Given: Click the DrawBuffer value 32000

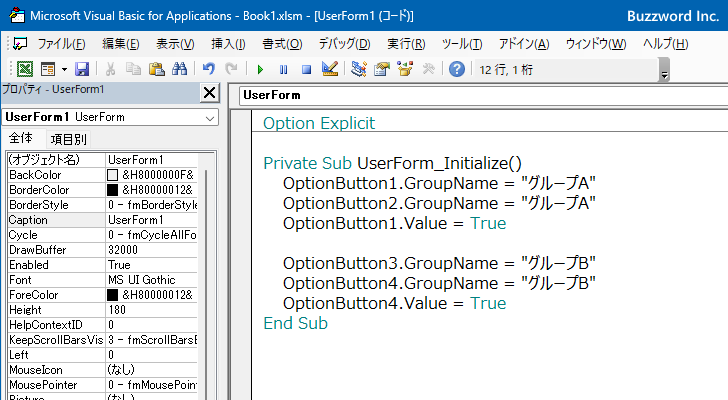Looking at the screenshot, I should pos(151,250).
